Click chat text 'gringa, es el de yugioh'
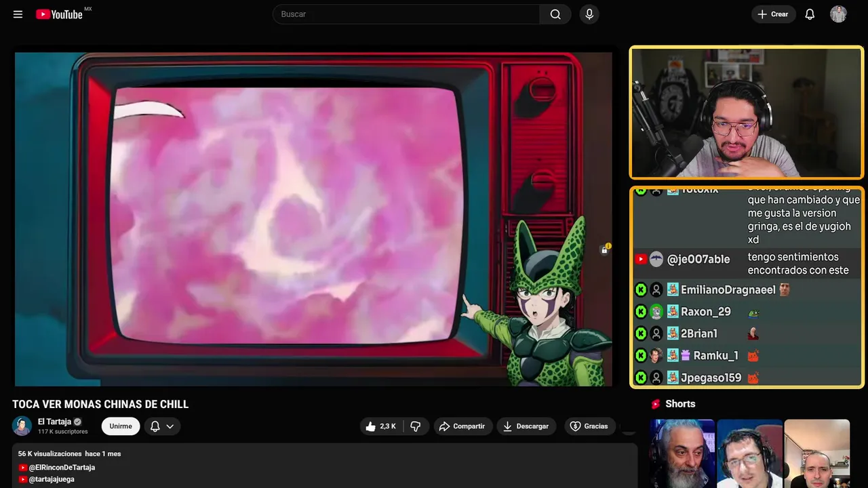868x488 pixels. (x=800, y=226)
